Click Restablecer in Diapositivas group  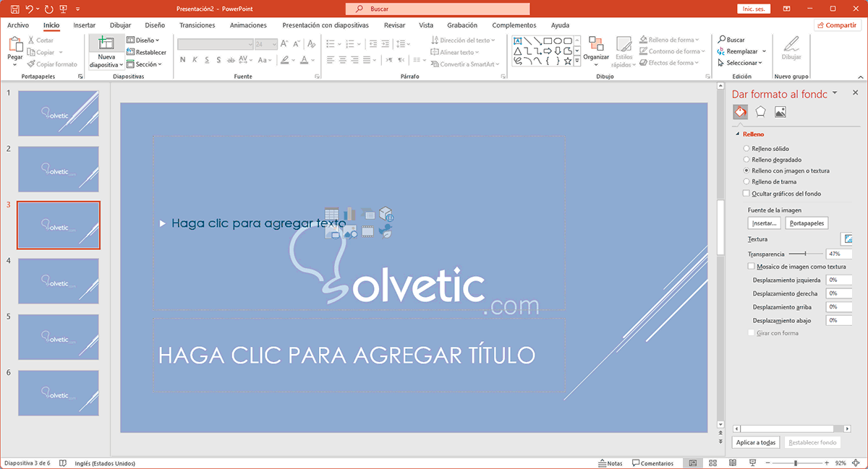pyautogui.click(x=146, y=52)
